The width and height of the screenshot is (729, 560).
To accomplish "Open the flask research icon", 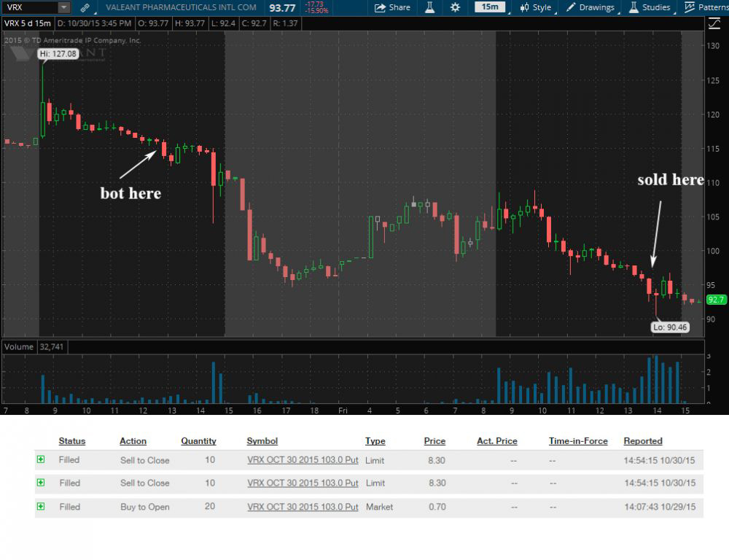I will (x=430, y=7).
